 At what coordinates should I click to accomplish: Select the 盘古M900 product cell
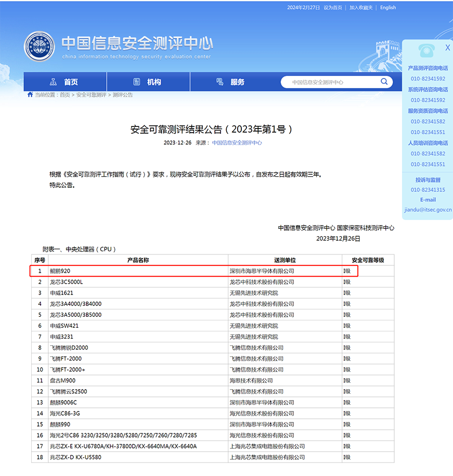click(x=138, y=380)
